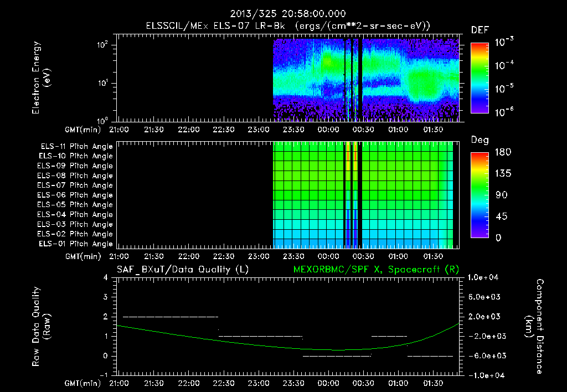Click the white data quality segment at level 2

pos(171,317)
